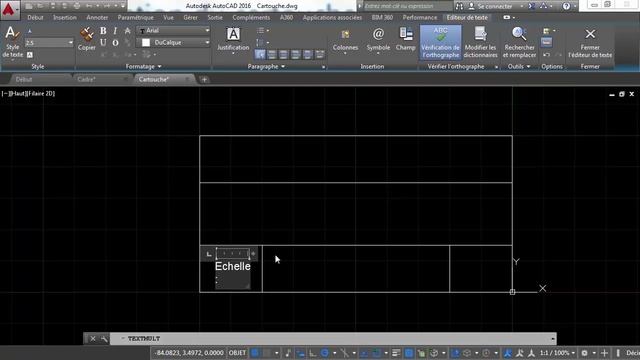The image size is (640, 360).
Task: Click Fermer l'éditeur de texte
Action: [590, 42]
